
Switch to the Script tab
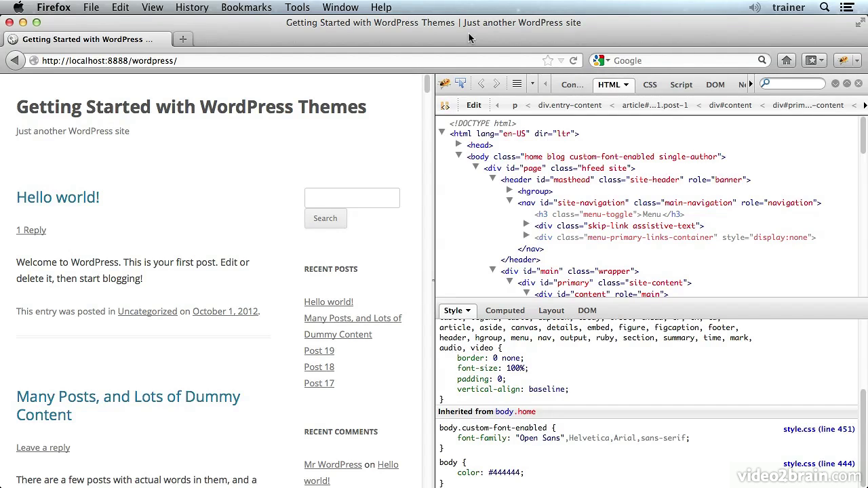(x=681, y=85)
